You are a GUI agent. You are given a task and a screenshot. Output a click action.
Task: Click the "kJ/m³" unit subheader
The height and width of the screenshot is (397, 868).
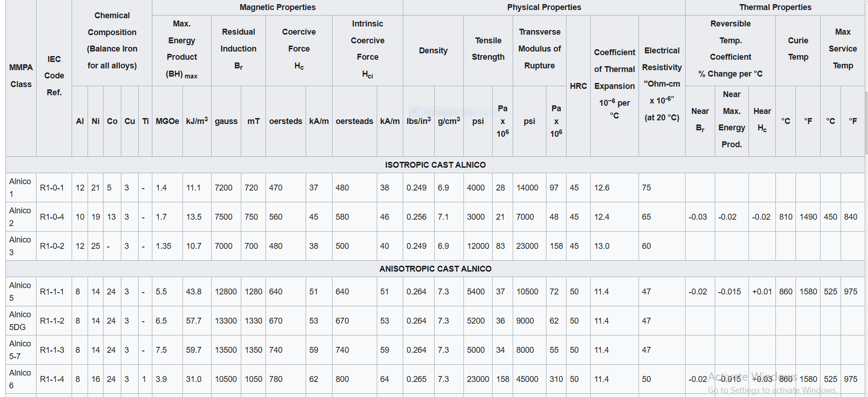tap(197, 121)
